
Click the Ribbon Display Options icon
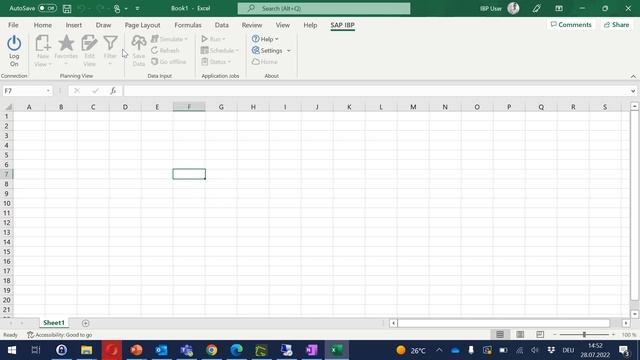click(559, 8)
